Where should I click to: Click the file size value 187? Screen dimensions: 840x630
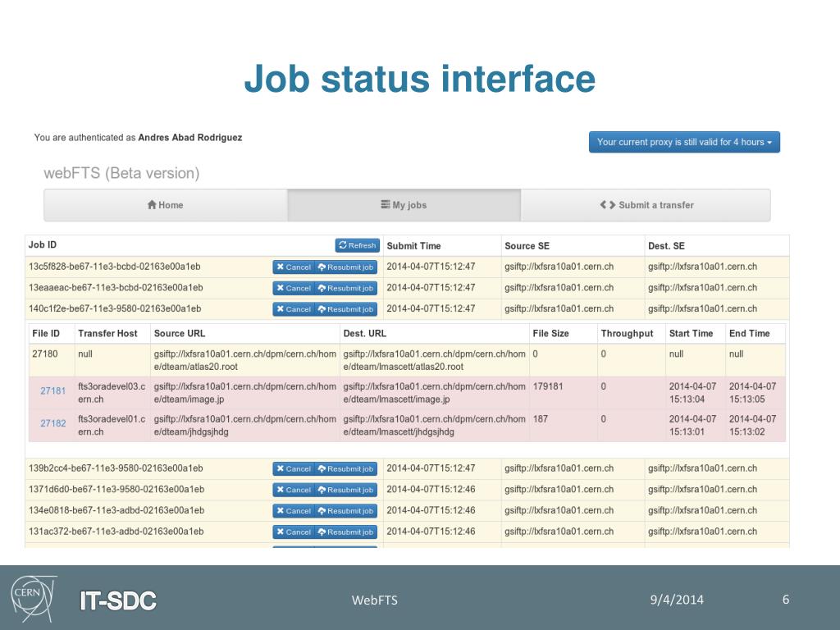(540, 419)
